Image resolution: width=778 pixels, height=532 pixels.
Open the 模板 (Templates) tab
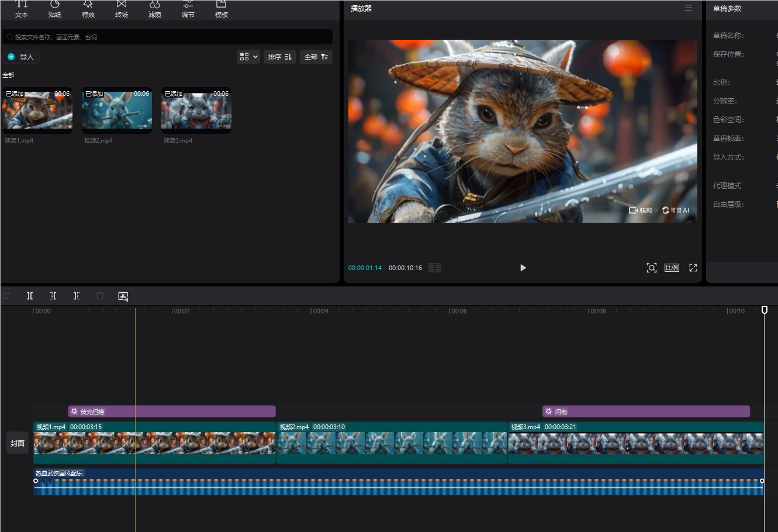[222, 9]
